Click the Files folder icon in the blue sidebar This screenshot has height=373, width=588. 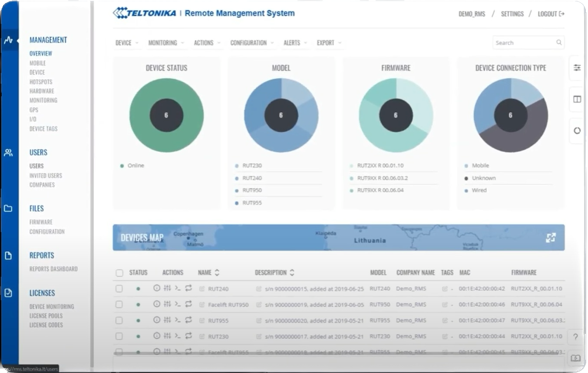8,209
